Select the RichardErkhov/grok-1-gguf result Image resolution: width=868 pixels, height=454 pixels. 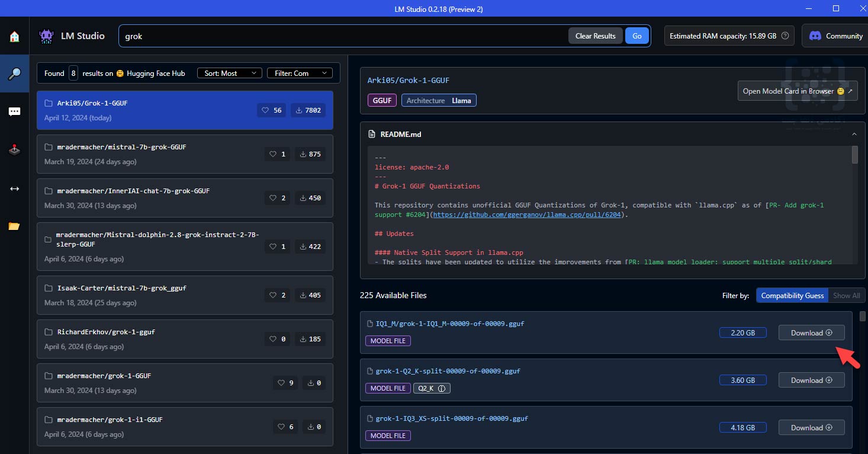tap(185, 339)
